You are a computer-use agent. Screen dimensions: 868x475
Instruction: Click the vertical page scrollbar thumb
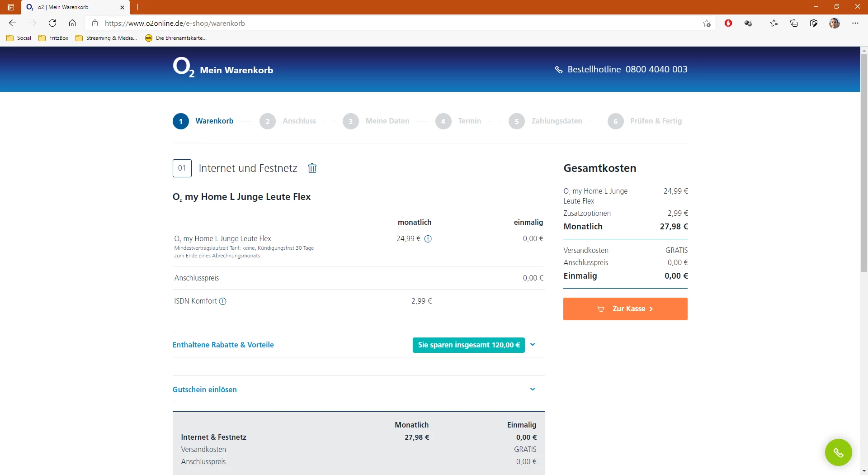(864, 163)
